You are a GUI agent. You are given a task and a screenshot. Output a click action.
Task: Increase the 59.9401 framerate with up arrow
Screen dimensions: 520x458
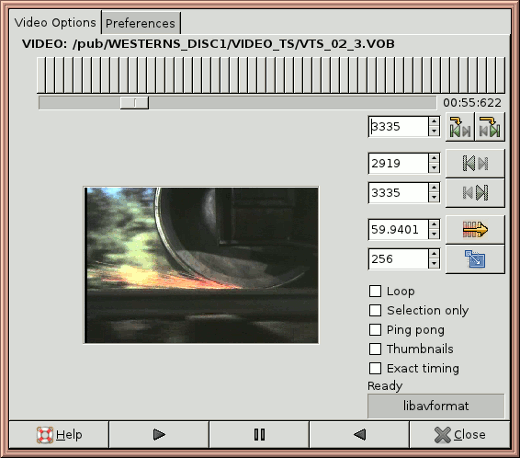coord(434,224)
